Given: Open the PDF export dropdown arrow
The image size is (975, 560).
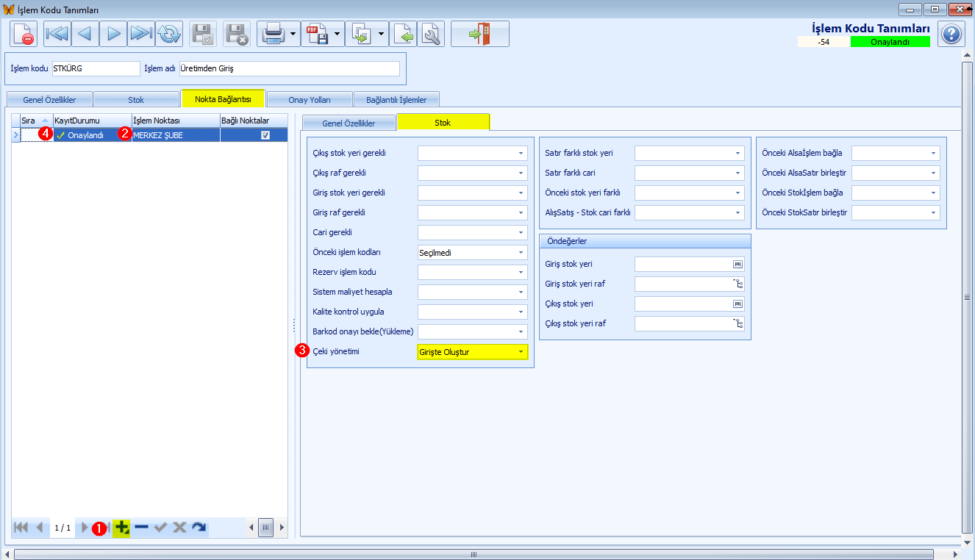Looking at the screenshot, I should pos(338,34).
